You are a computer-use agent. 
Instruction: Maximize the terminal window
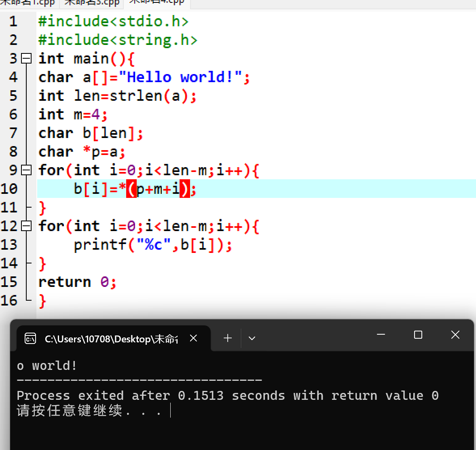coord(418,335)
